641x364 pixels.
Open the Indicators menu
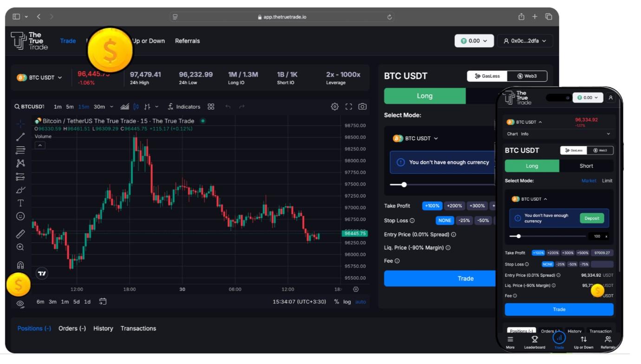pos(184,107)
